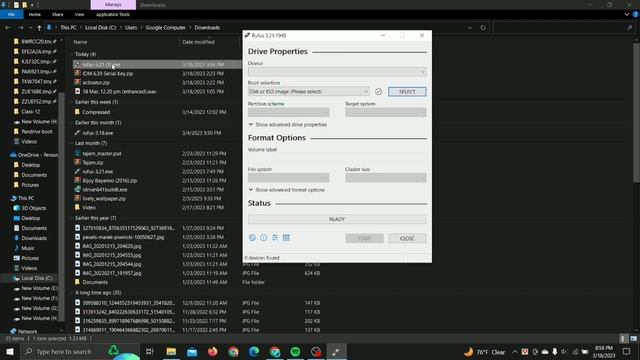This screenshot has height=360, width=640.
Task: Click the SELECT button in Rufus
Action: 407,91
